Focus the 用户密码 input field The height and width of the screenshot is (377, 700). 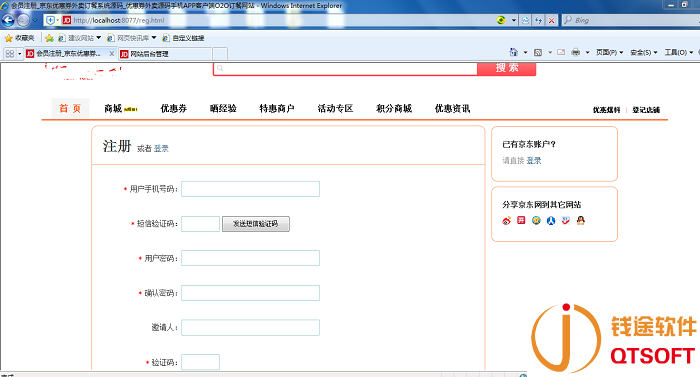tap(250, 258)
